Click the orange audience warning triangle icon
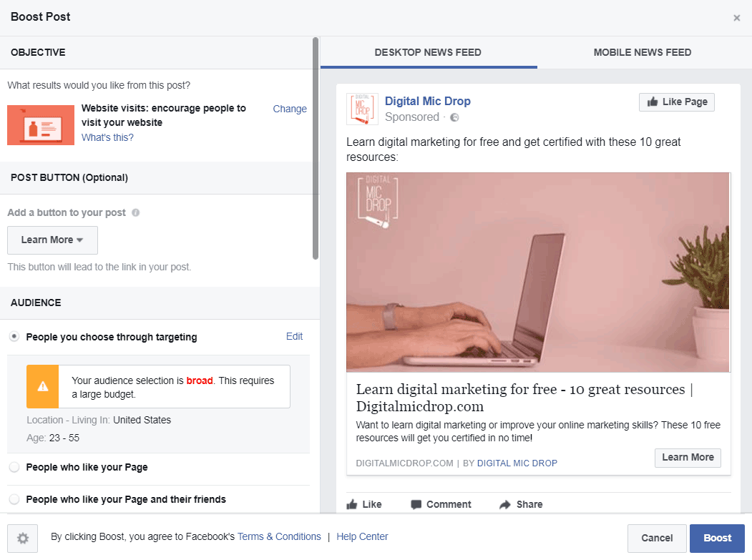Screen dimensions: 752x560 tap(43, 386)
